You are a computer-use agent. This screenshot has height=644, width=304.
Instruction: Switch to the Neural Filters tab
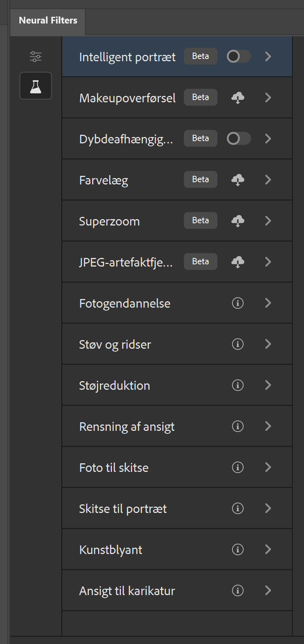pyautogui.click(x=48, y=21)
